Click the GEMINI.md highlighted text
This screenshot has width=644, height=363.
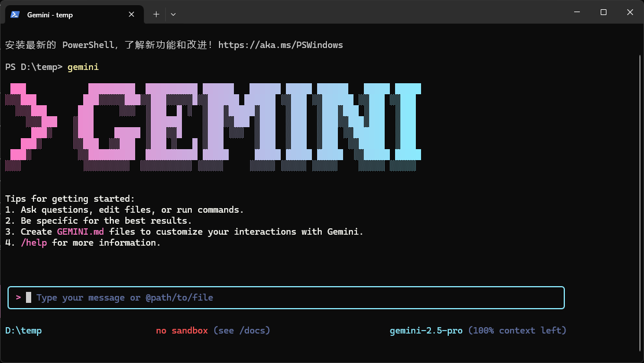click(x=80, y=232)
